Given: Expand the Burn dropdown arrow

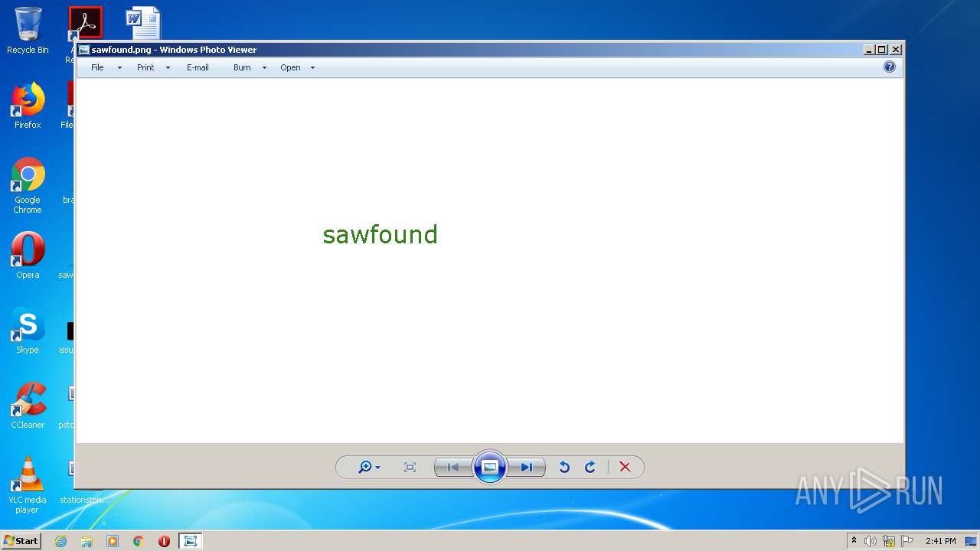Looking at the screenshot, I should point(264,68).
